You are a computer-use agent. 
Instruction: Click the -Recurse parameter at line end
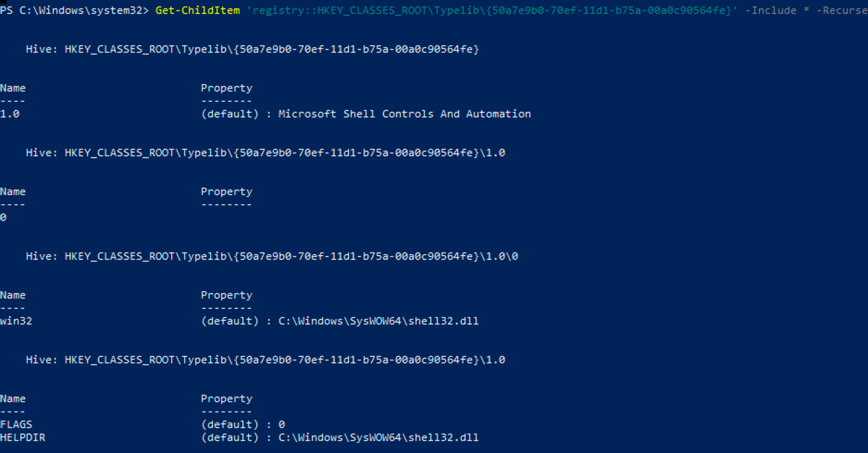pyautogui.click(x=842, y=10)
